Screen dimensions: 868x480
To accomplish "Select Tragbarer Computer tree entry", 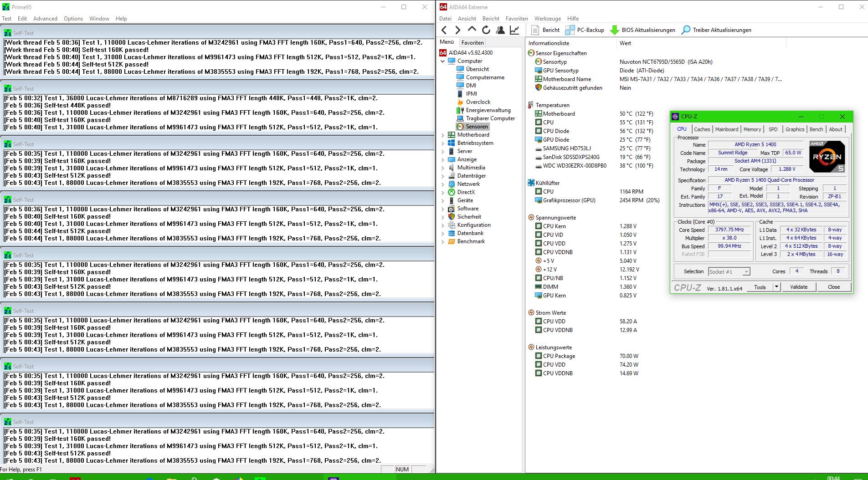I will coord(486,118).
